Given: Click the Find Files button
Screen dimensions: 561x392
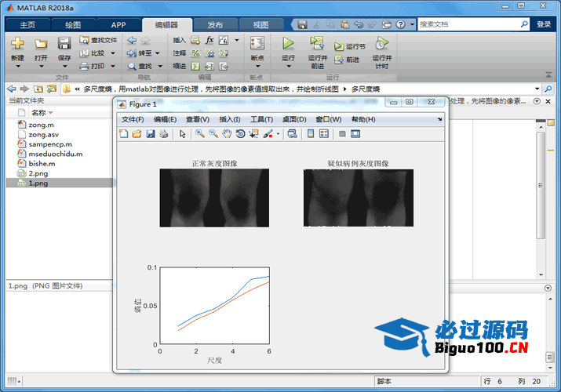Looking at the screenshot, I should [x=98, y=40].
